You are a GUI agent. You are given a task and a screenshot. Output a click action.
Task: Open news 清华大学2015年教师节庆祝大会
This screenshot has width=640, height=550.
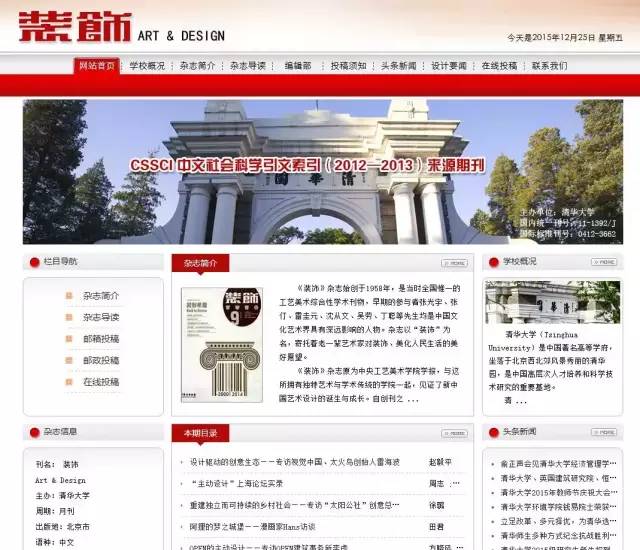pos(558,492)
